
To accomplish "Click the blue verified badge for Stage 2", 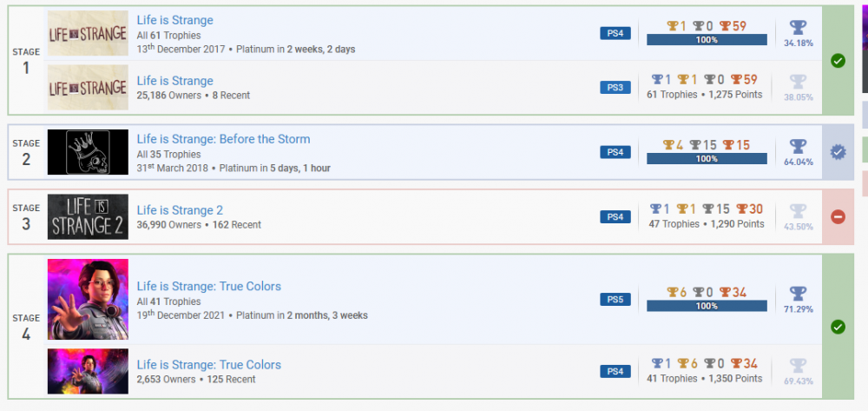I will pos(838,151).
